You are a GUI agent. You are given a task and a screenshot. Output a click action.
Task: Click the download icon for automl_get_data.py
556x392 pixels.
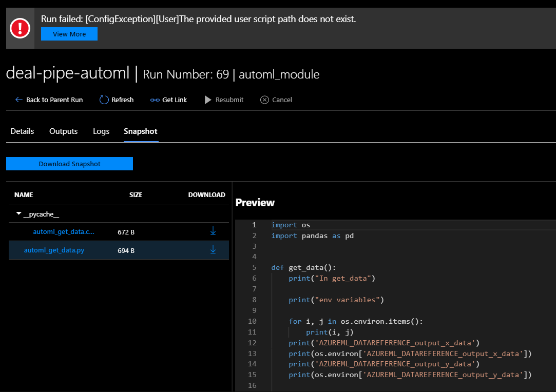[213, 249]
